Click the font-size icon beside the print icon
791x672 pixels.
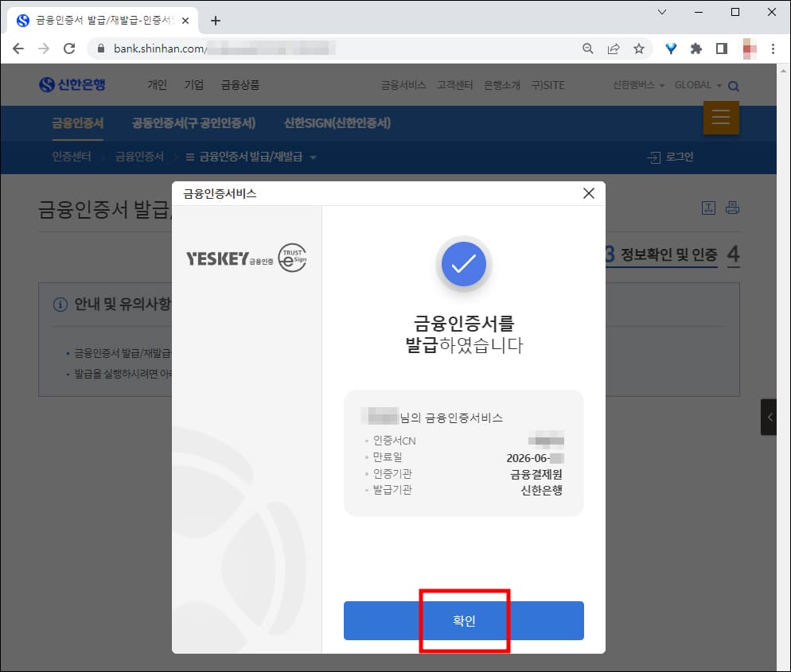[x=709, y=208]
